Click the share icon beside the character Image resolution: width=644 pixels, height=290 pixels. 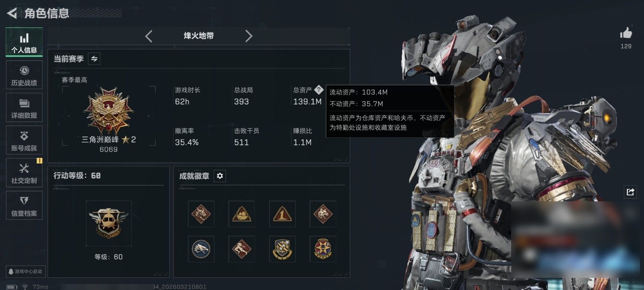(x=630, y=192)
